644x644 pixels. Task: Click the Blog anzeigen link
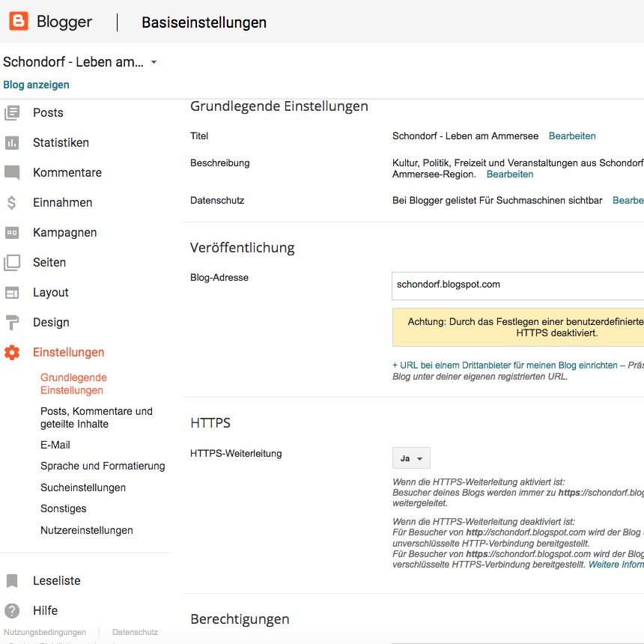(36, 85)
